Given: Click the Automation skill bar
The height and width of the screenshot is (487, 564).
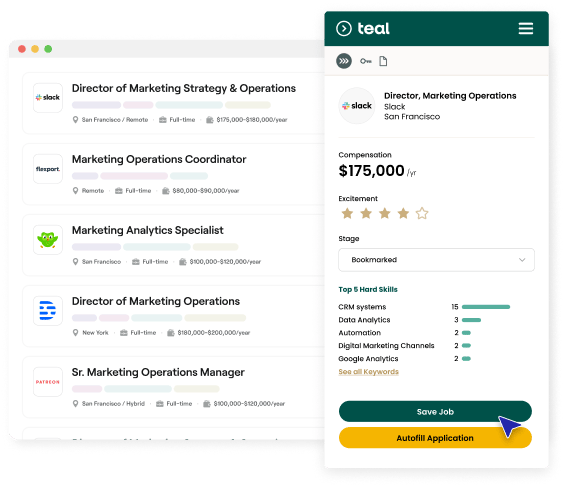Looking at the screenshot, I should [x=466, y=333].
